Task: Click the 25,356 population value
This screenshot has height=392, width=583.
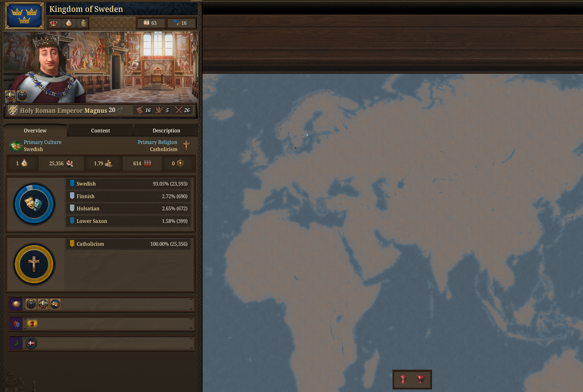Action: point(56,163)
